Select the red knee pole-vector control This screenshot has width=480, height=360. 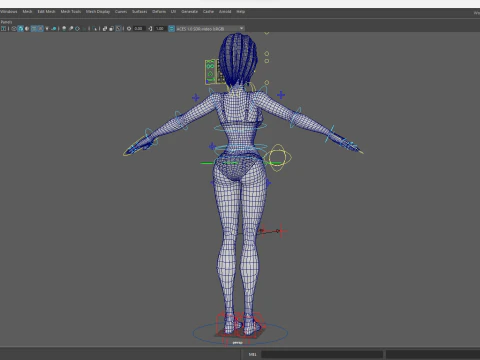point(281,231)
